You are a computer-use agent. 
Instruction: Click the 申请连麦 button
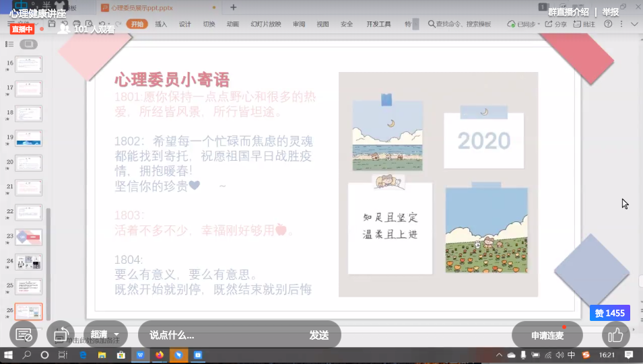(547, 335)
